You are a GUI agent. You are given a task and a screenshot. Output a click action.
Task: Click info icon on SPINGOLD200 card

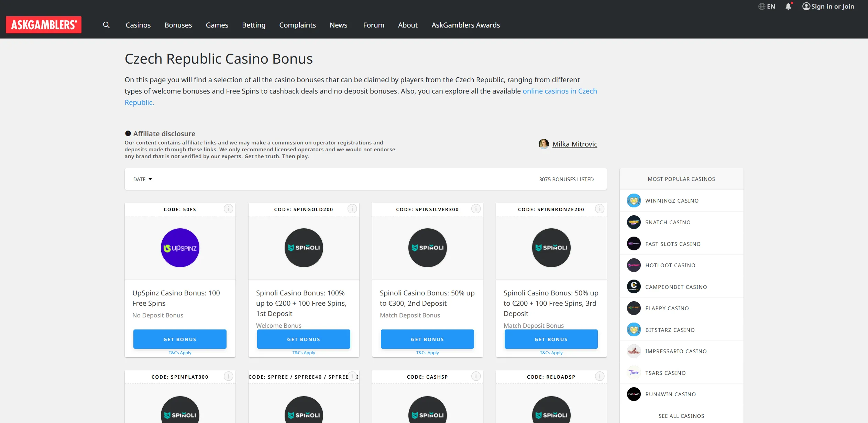tap(352, 209)
